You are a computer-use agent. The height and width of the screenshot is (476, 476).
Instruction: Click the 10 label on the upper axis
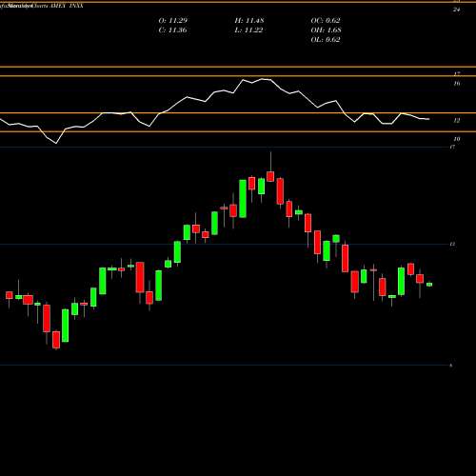pos(457,139)
